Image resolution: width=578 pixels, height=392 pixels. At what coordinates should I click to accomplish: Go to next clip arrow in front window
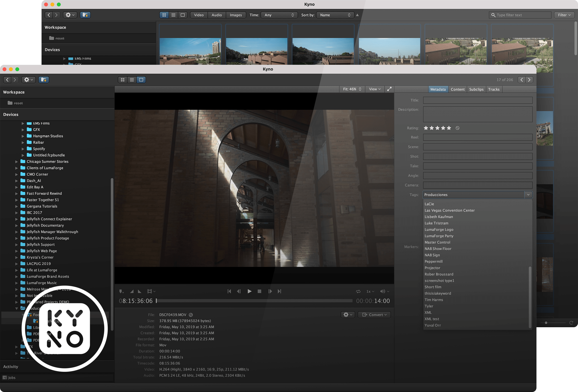529,80
